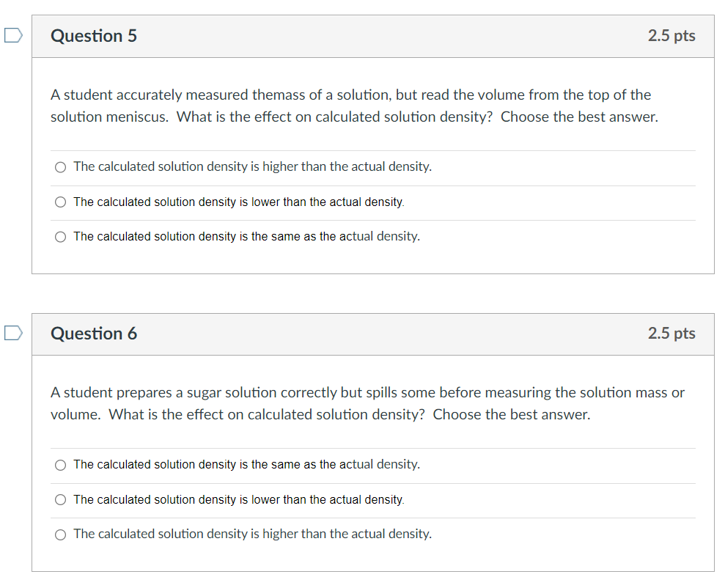Click the Question 5 meniscus prompt text
Screen dimensions: 725x588
point(354,106)
